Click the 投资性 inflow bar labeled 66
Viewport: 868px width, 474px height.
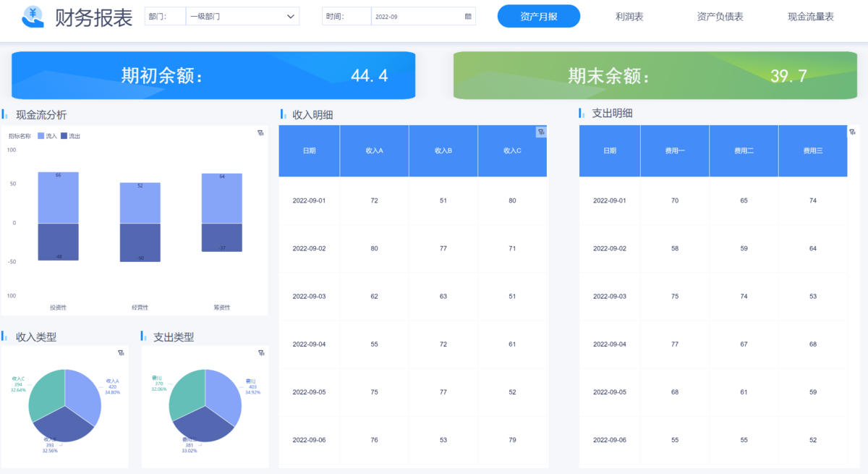[x=58, y=198]
